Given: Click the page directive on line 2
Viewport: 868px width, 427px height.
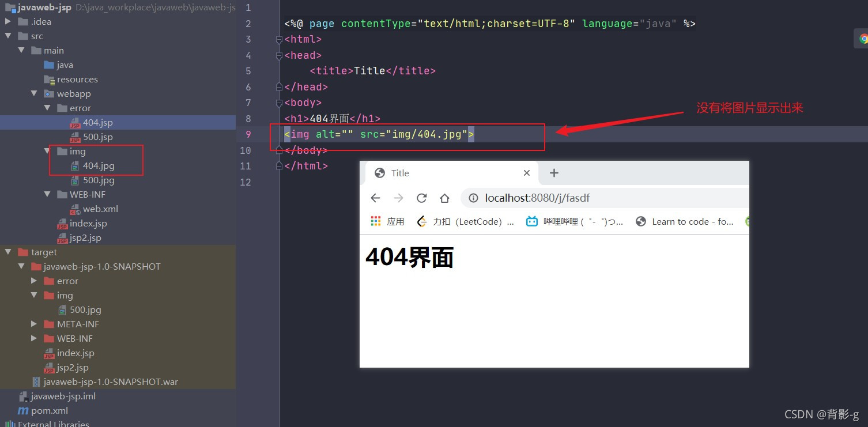Looking at the screenshot, I should [x=490, y=24].
